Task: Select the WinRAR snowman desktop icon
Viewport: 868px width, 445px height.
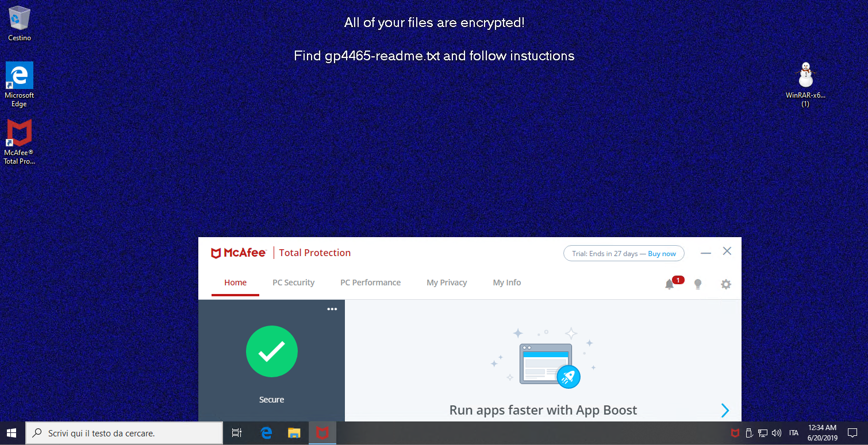Action: 805,84
